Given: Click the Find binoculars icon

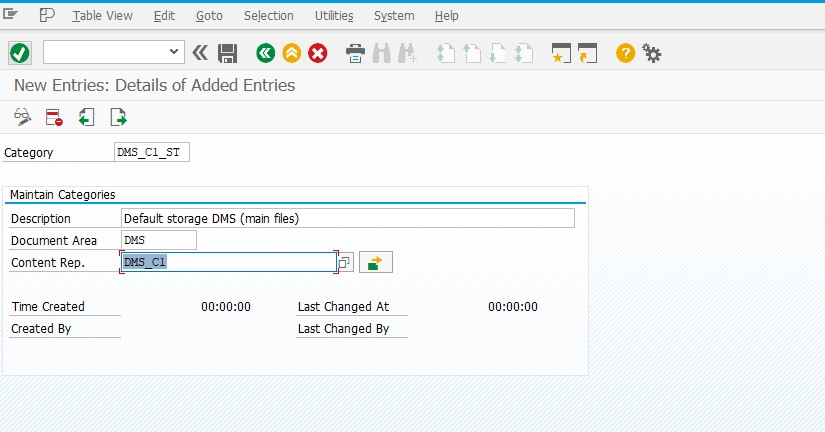Looking at the screenshot, I should pyautogui.click(x=382, y=53).
